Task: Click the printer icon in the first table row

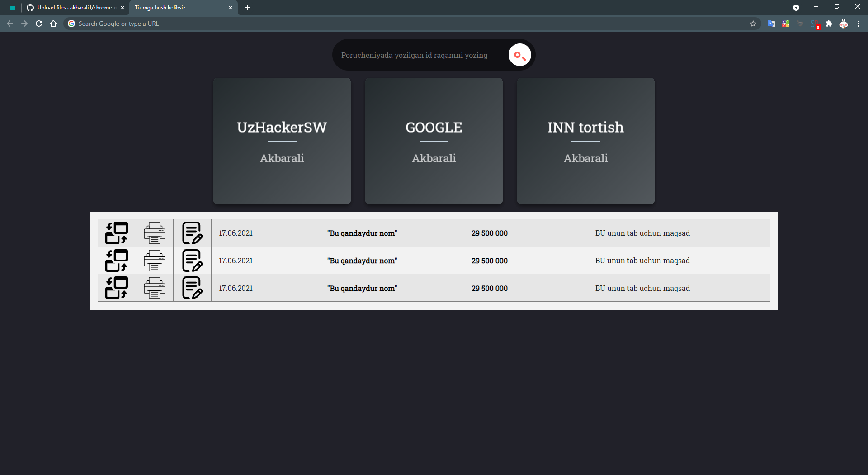Action: tap(155, 233)
